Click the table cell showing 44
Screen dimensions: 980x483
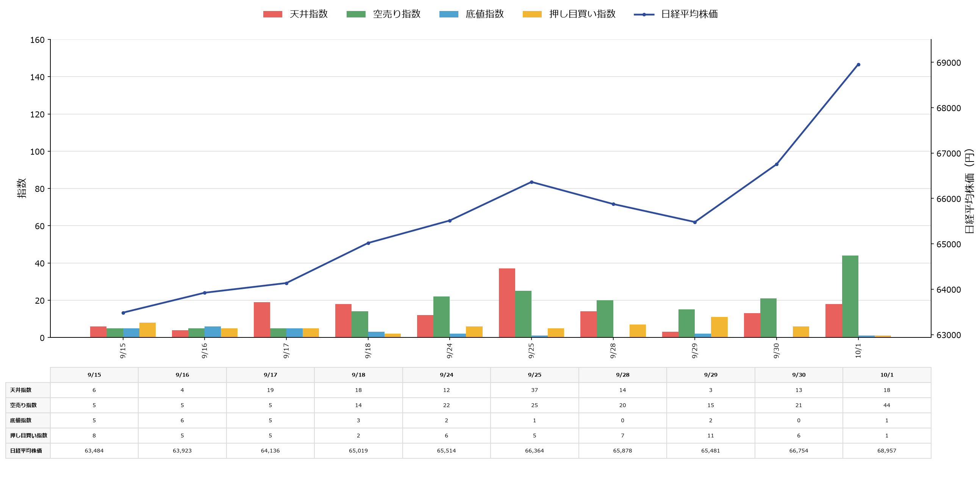[887, 405]
